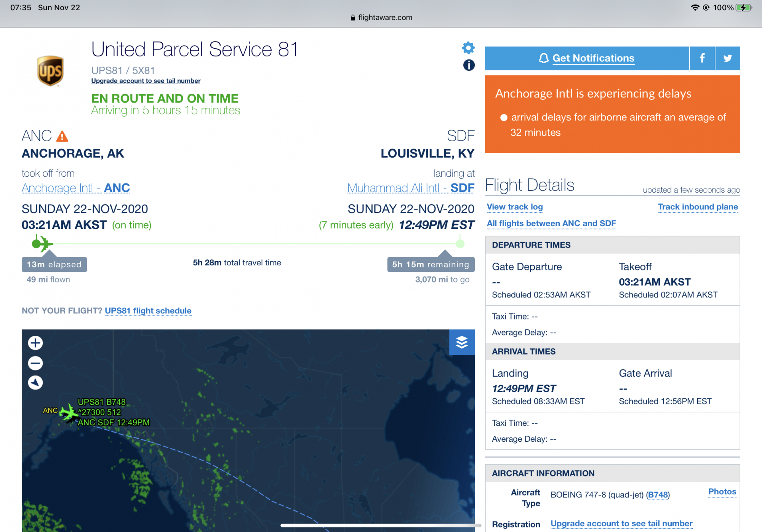Open the Muhammad Ali Intl - SDF link
Viewport: 762px width, 532px height.
pyautogui.click(x=411, y=188)
